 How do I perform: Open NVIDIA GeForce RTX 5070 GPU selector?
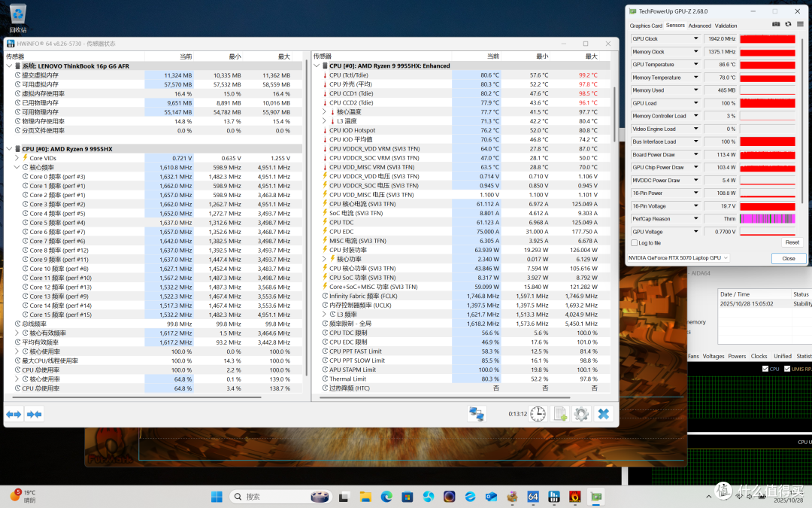point(678,257)
